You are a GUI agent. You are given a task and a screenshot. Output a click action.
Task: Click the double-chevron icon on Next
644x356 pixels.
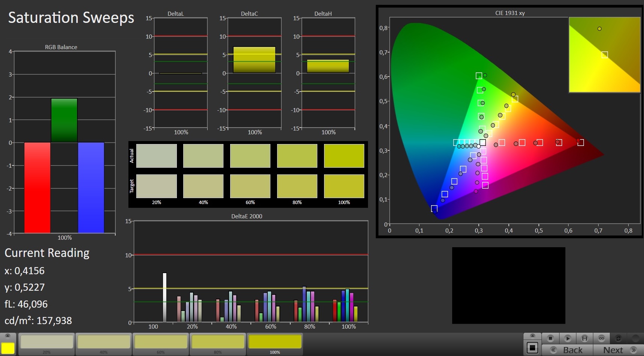[x=633, y=350]
